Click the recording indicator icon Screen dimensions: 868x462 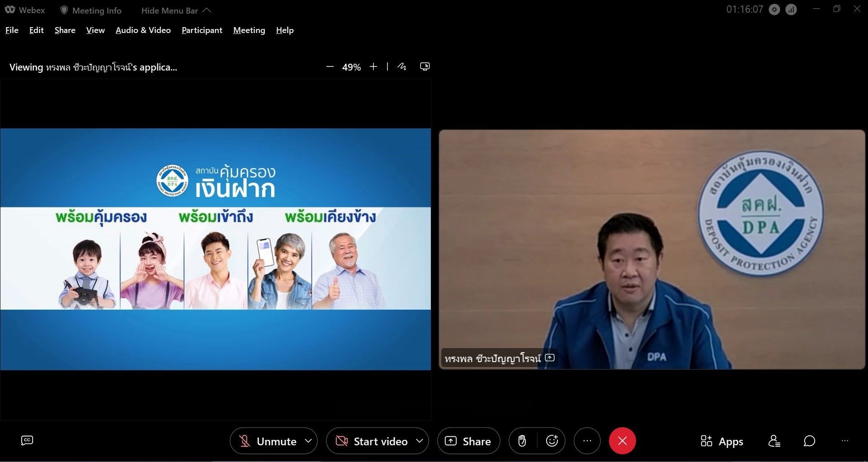[774, 9]
